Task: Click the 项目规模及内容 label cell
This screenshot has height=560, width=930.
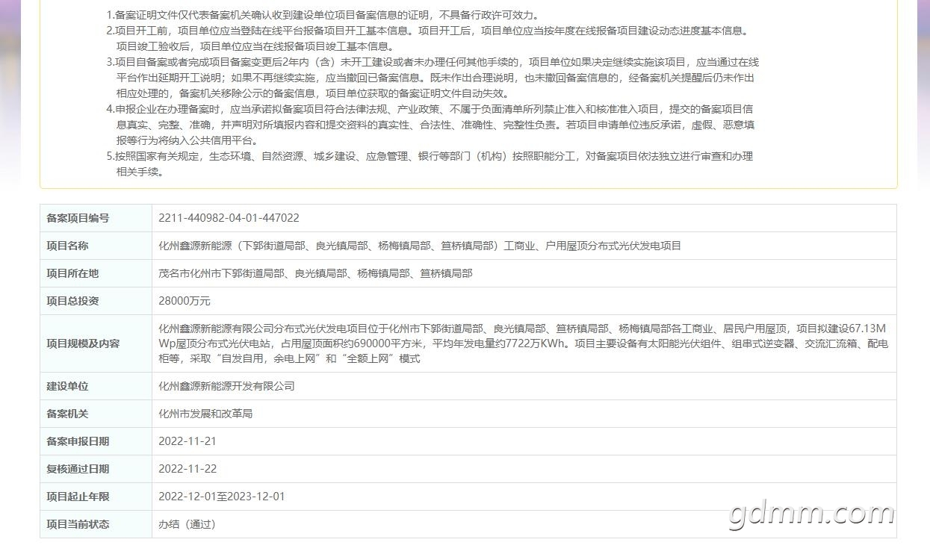Action: 83,343
